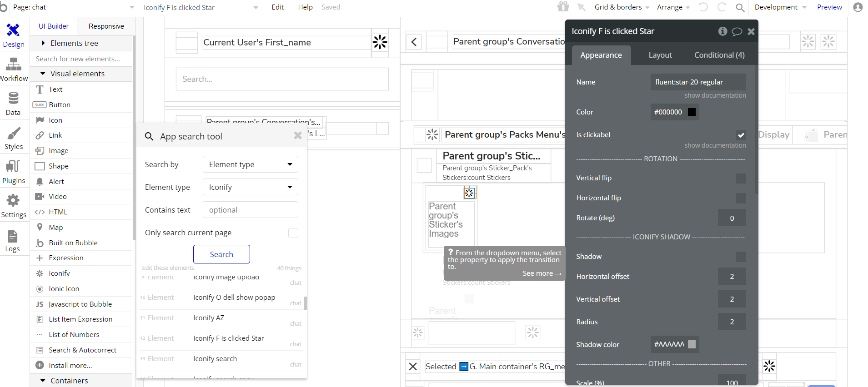This screenshot has height=387, width=868.
Task: Check Only search current page box
Action: coord(293,233)
